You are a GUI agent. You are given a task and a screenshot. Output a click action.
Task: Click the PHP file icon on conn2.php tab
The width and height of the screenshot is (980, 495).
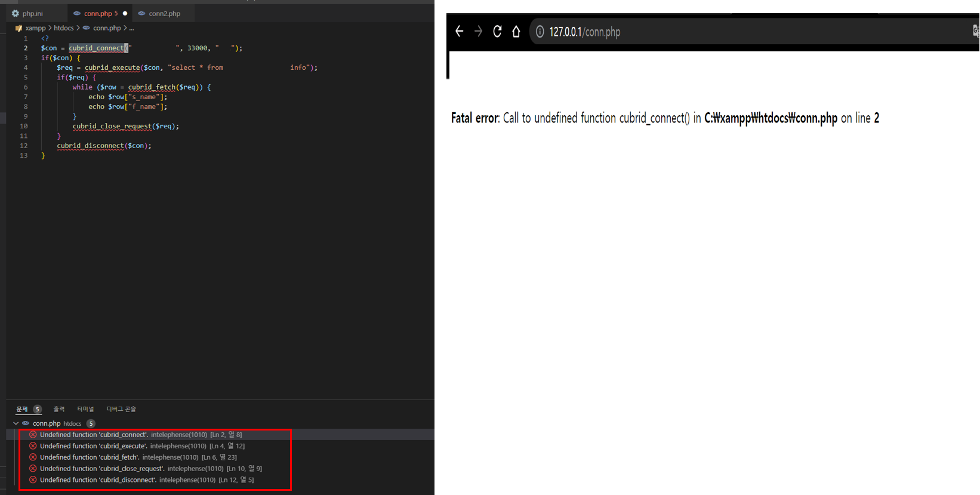[141, 13]
